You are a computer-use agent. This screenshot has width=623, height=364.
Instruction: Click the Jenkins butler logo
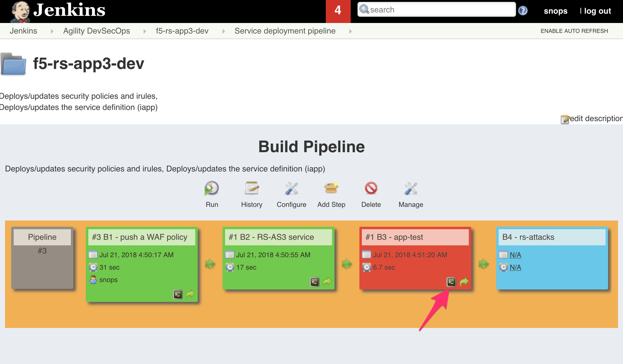pos(20,12)
